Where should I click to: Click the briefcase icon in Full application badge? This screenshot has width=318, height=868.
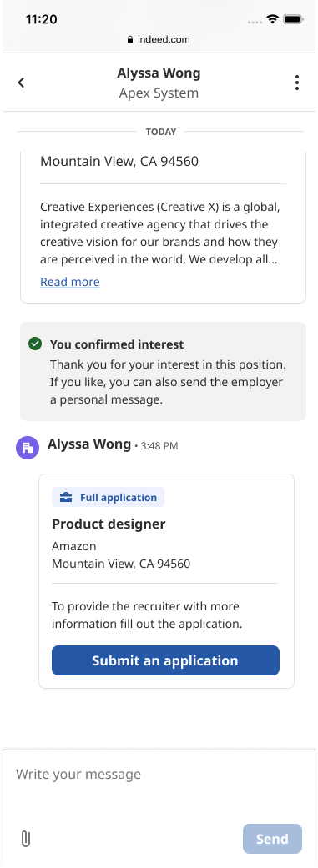pos(66,497)
